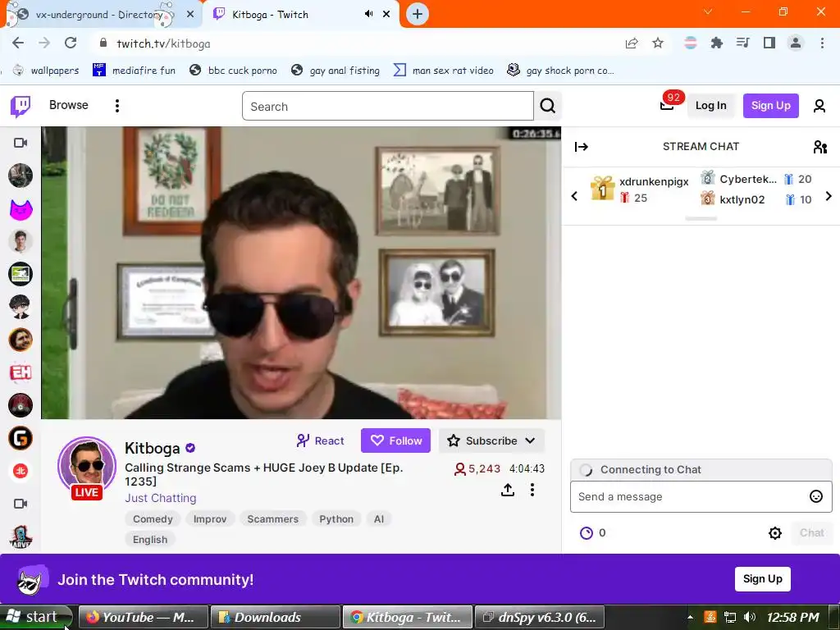Viewport: 840px width, 630px height.
Task: Open Downloads taskbar window
Action: (x=276, y=617)
